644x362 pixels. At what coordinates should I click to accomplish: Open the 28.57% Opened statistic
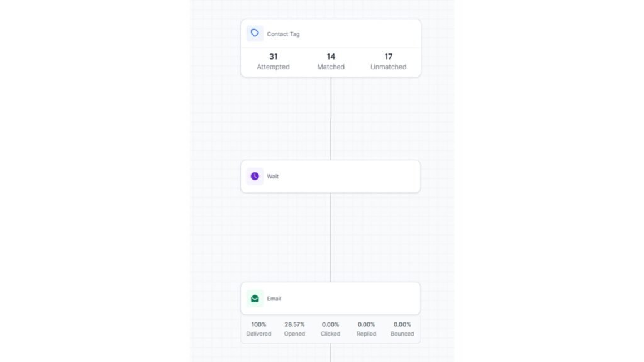click(x=294, y=329)
